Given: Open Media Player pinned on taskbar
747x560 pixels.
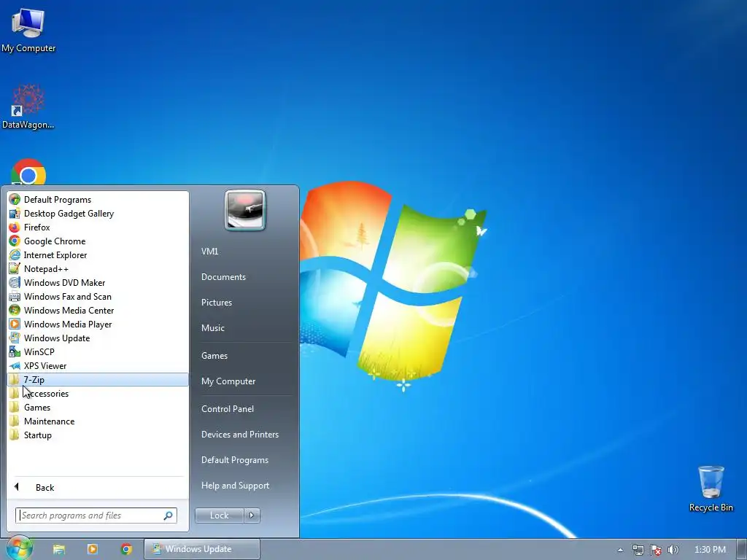Looking at the screenshot, I should (93, 549).
